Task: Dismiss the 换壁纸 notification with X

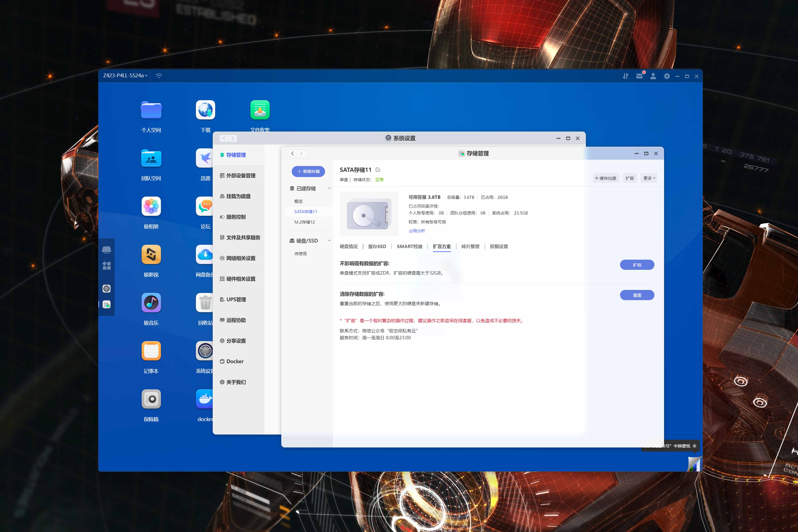Action: (695, 446)
